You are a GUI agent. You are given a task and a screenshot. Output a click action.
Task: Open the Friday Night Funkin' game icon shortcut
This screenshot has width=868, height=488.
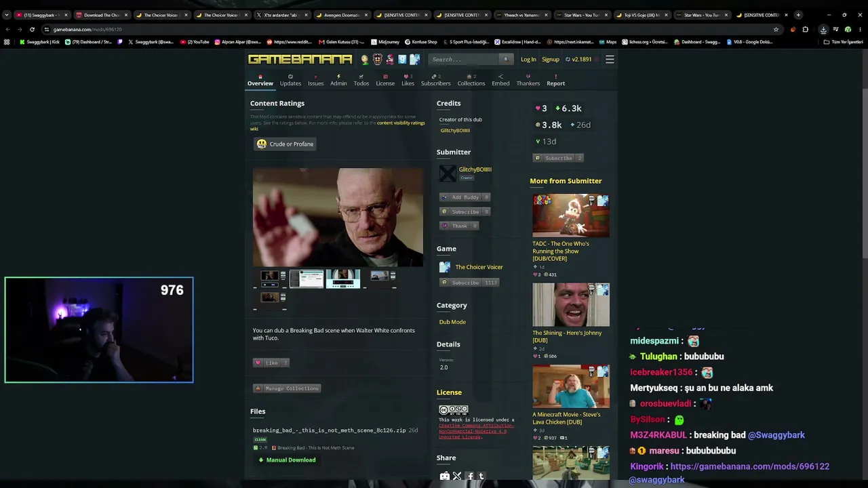[x=390, y=60]
